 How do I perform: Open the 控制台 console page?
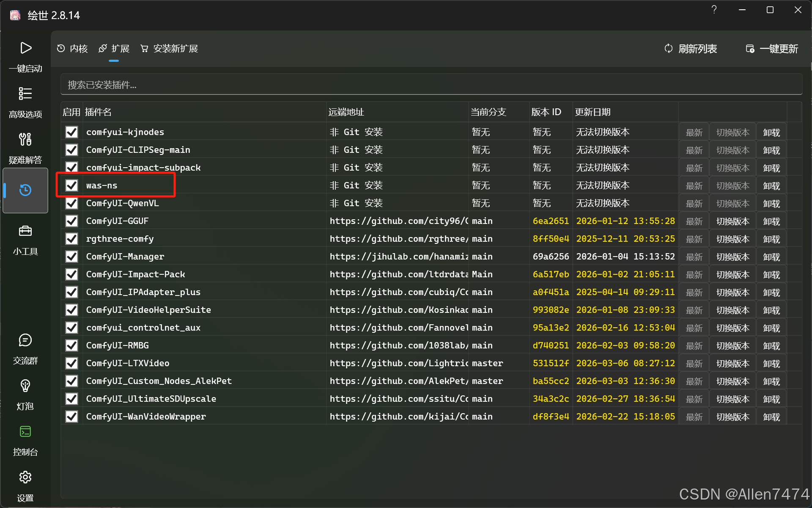click(x=25, y=441)
